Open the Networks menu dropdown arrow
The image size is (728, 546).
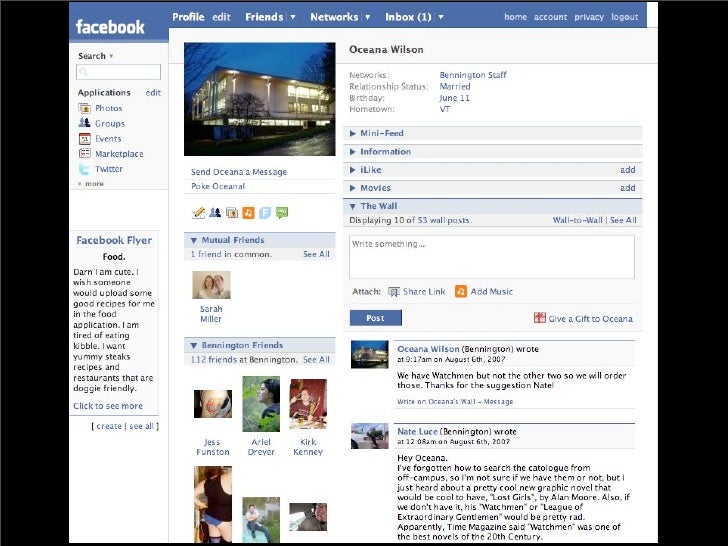[x=368, y=17]
